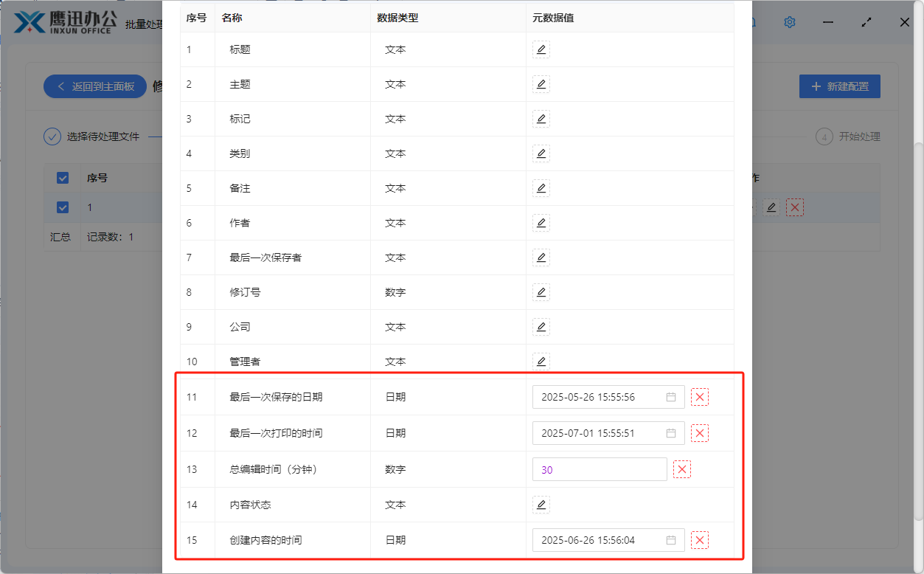Open settings gear in title bar
This screenshot has height=574, width=924.
pyautogui.click(x=790, y=22)
